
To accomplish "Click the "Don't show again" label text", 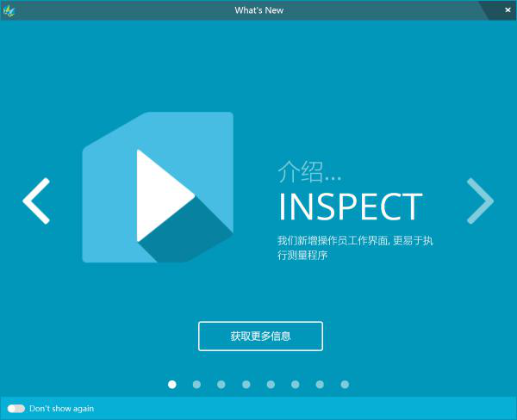I will pos(61,409).
